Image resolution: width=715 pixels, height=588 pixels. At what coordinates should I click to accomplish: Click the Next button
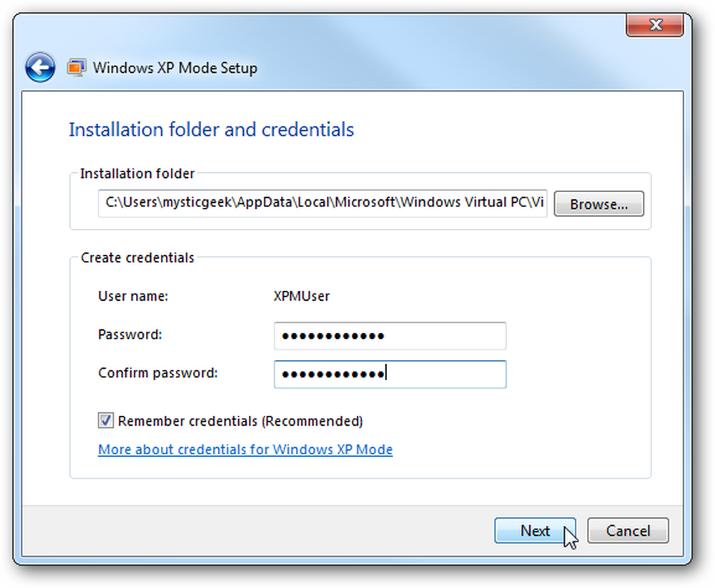[535, 531]
